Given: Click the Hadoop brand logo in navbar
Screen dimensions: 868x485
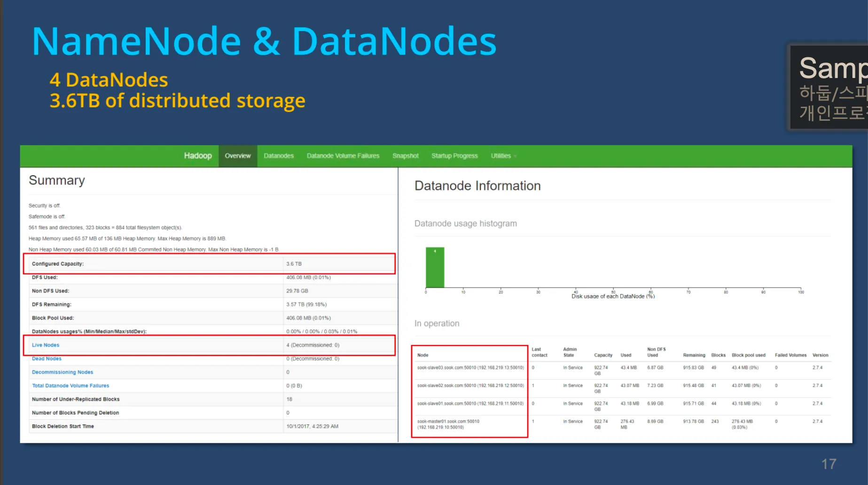Looking at the screenshot, I should [x=197, y=156].
